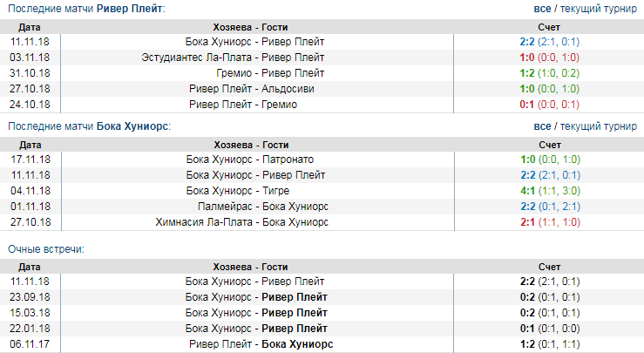
Task: Open Ривер Плейт - Бока Хуниорс match from 06.11.17
Action: coord(261,343)
